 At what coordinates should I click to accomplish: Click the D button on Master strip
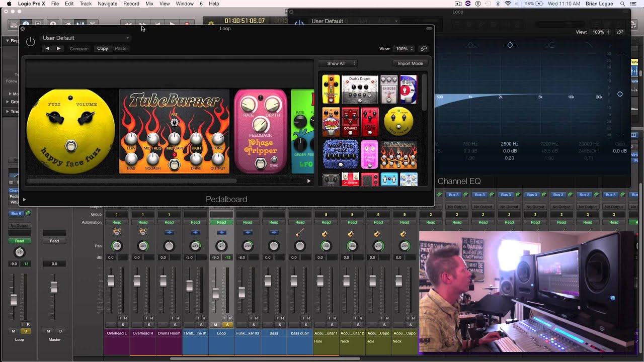click(60, 331)
